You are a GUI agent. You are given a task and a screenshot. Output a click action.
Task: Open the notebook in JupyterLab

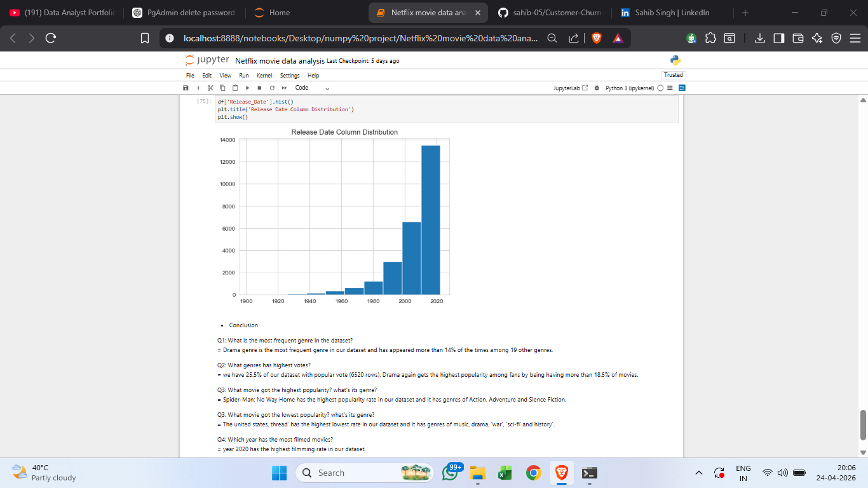(571, 88)
